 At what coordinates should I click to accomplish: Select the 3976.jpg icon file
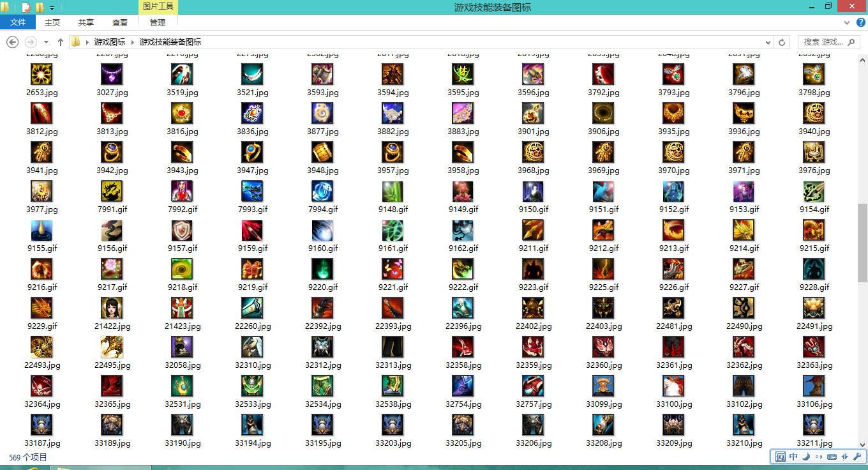click(814, 153)
